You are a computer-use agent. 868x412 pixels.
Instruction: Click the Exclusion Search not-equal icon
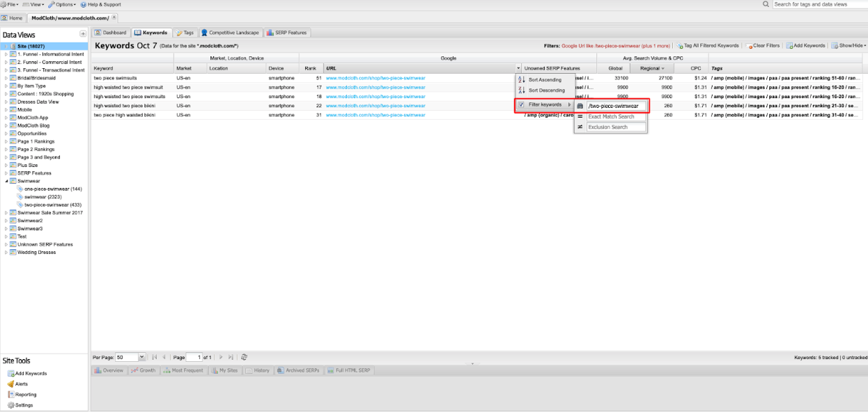click(580, 127)
